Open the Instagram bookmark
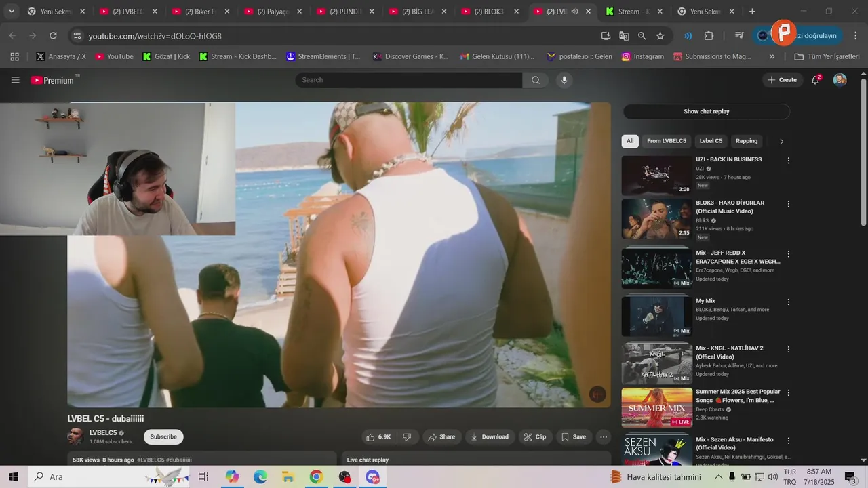The width and height of the screenshot is (868, 488). pyautogui.click(x=642, y=56)
